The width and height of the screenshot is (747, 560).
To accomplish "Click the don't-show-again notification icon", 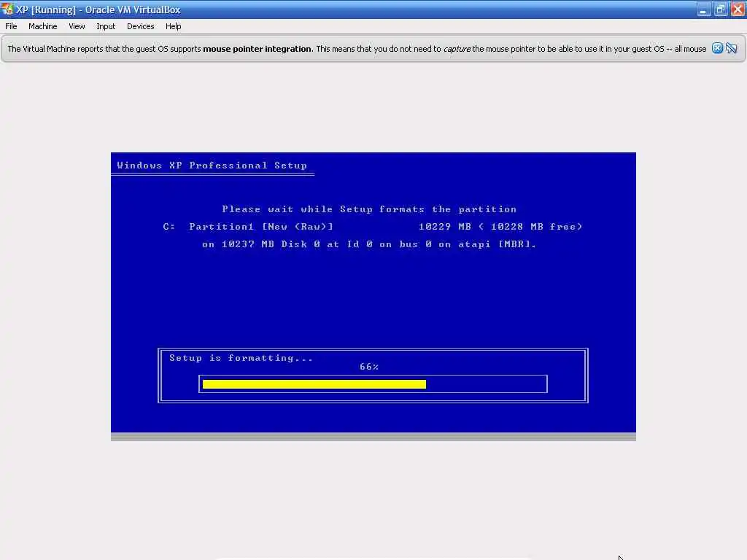I will click(731, 48).
